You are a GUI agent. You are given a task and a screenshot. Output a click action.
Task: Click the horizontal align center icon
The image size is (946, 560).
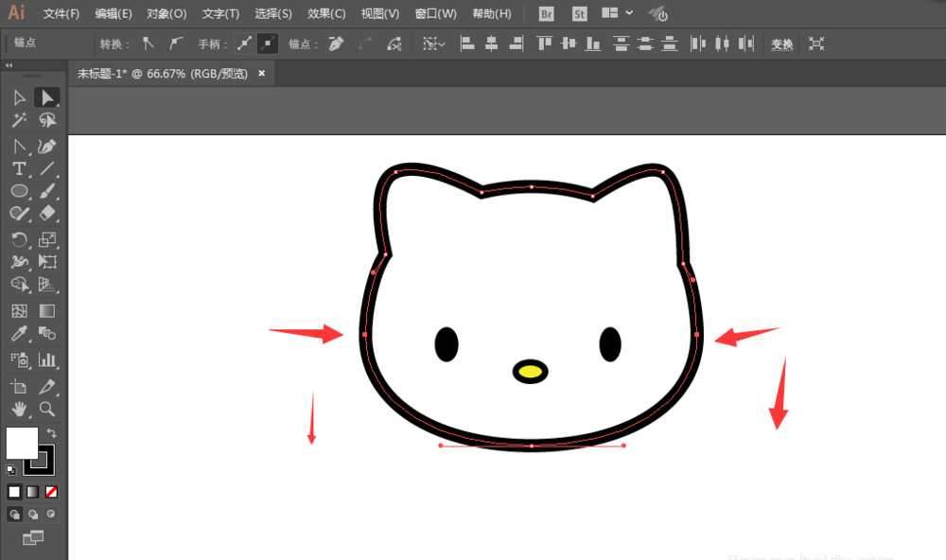[492, 44]
